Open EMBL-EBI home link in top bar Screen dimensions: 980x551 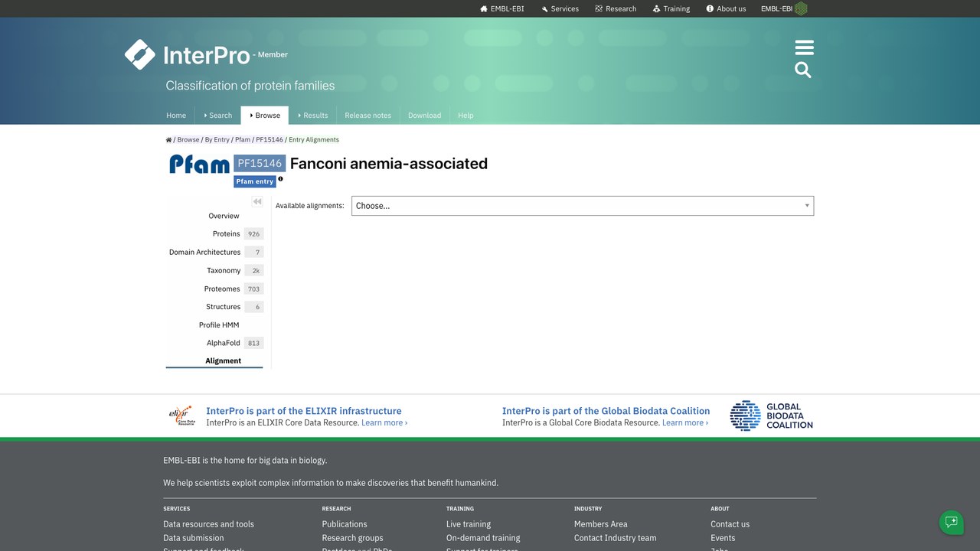tap(502, 8)
